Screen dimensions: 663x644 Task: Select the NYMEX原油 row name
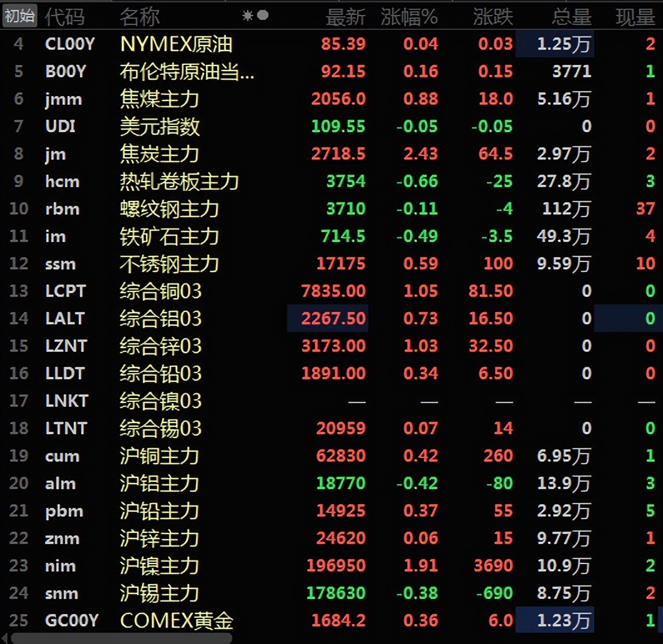point(176,44)
